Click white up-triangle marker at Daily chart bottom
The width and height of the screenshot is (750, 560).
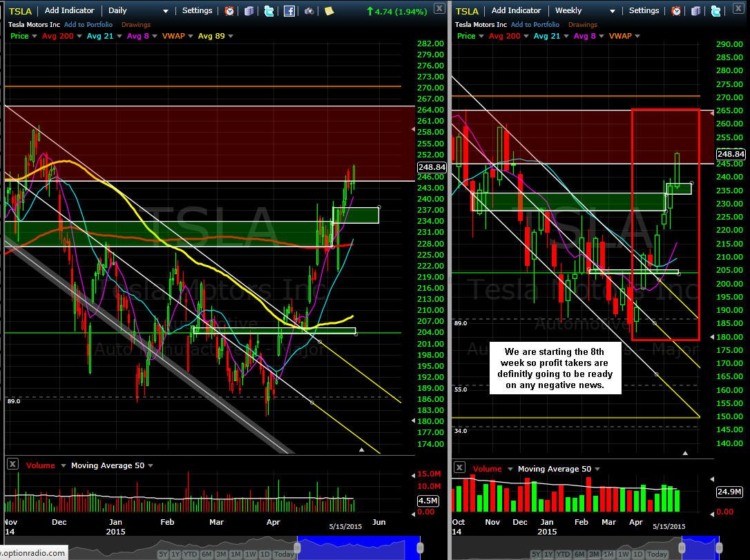(362, 450)
